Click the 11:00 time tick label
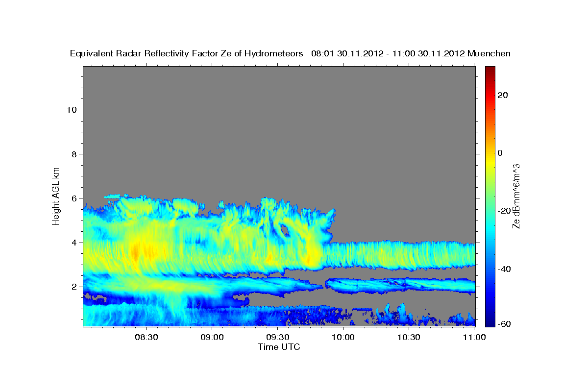Screen dimensions: 588x392 tap(474, 337)
